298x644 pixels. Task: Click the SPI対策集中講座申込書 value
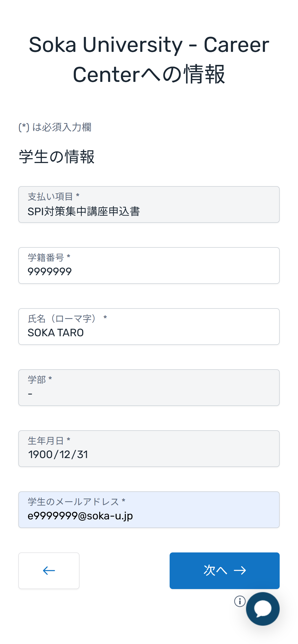[84, 211]
